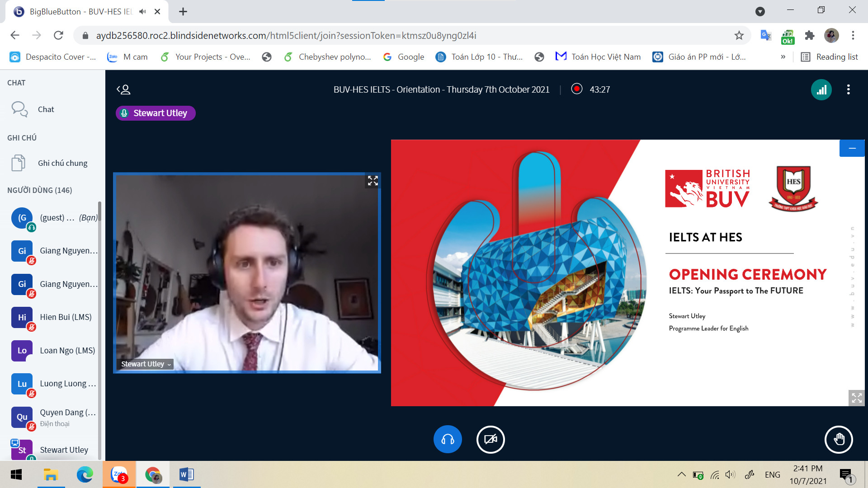The image size is (868, 488).
Task: Click the address bar URL
Action: (286, 35)
